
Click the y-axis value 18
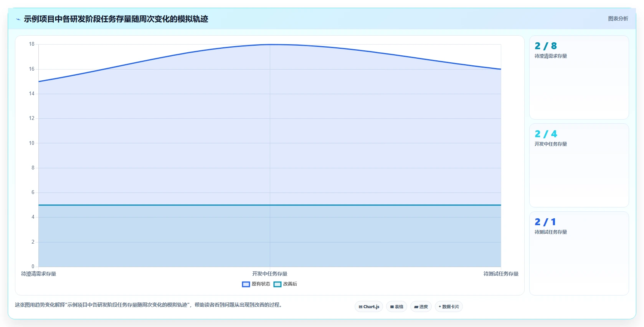[x=31, y=44]
